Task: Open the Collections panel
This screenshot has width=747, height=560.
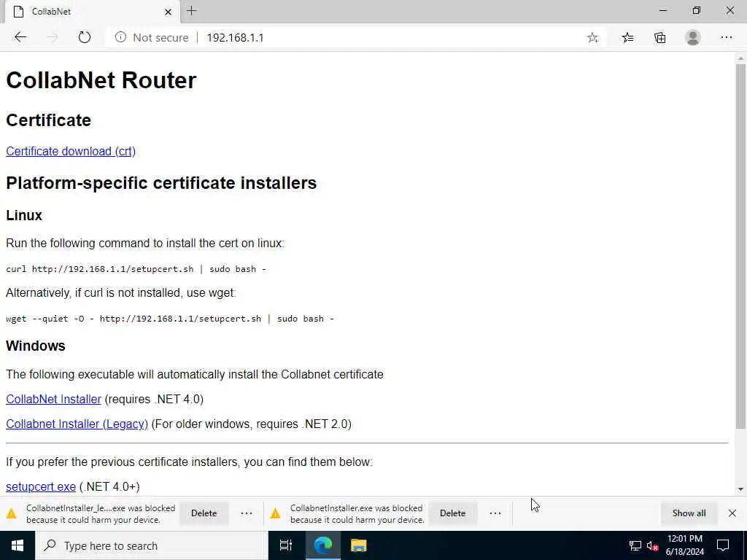Action: (659, 38)
